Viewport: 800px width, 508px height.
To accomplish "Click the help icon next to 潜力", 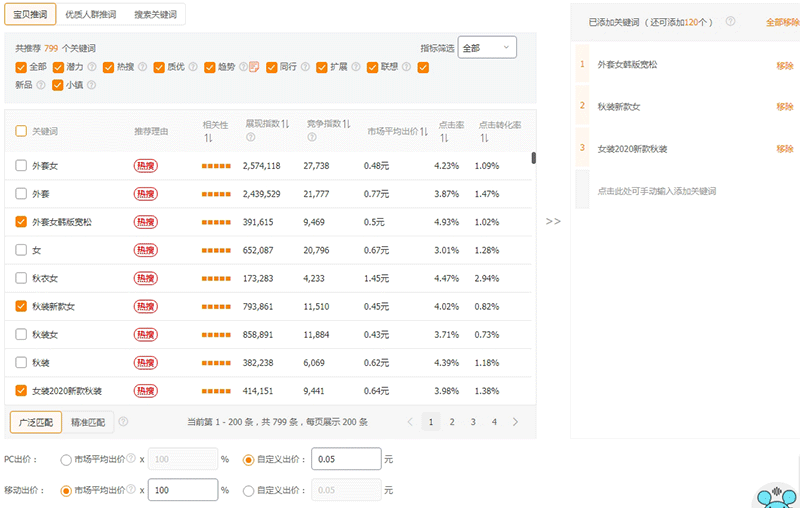I will (x=92, y=68).
